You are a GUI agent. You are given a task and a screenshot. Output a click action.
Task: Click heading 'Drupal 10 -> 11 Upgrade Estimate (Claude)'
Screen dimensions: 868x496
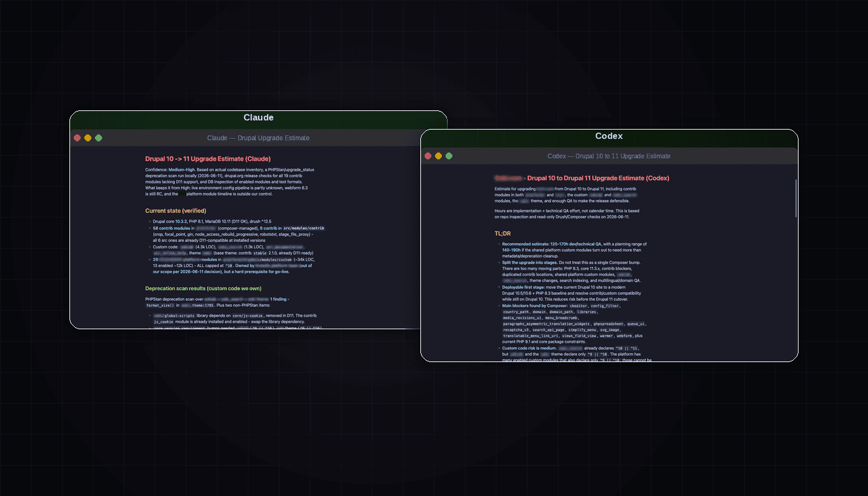click(208, 159)
